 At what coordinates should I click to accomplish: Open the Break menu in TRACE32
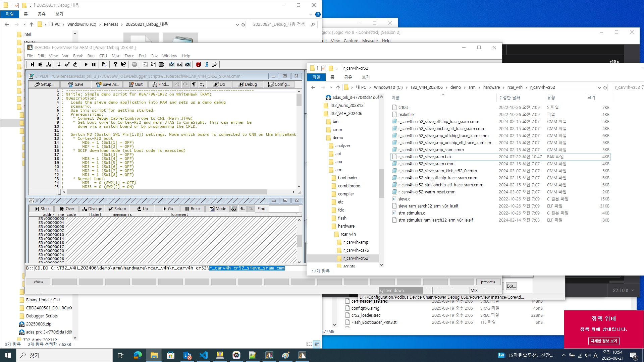click(78, 56)
